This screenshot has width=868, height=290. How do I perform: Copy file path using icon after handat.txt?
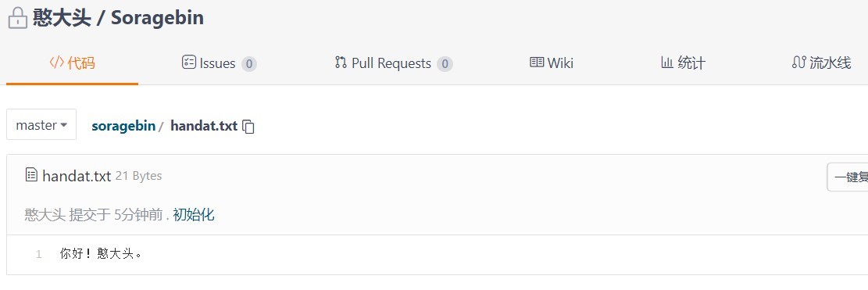click(x=249, y=127)
